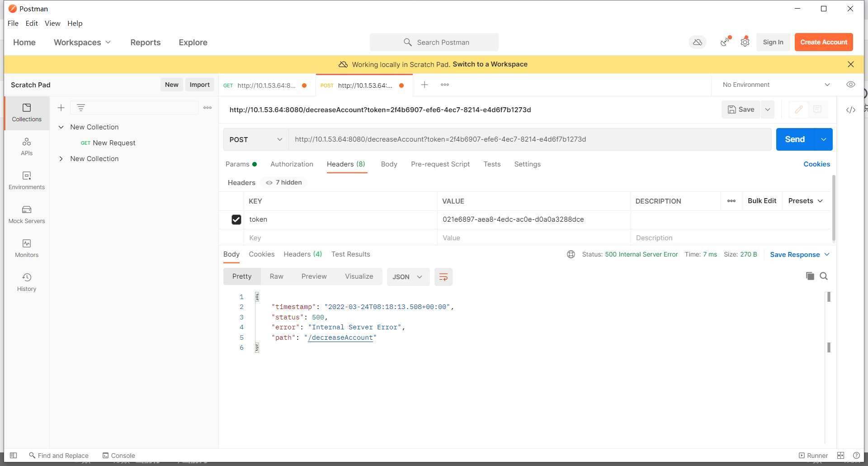Click the network globe icon beside Status
Viewport: 868px width, 466px height.
point(571,254)
